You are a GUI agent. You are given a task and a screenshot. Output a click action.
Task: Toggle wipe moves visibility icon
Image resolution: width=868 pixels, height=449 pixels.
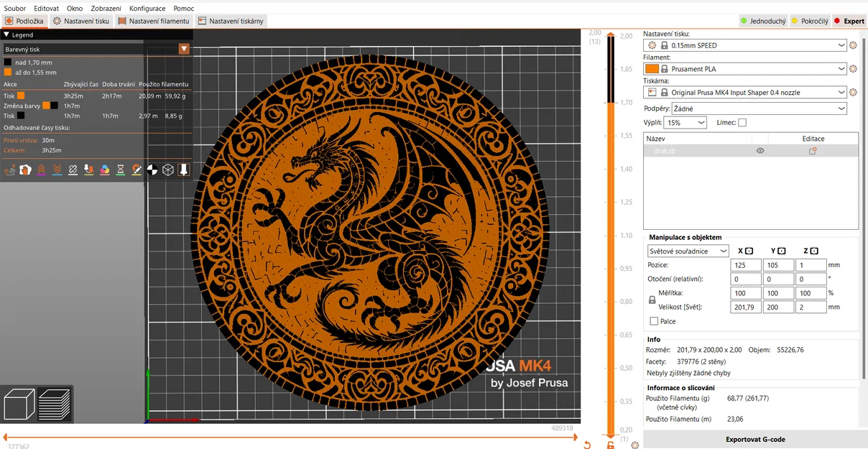[25, 170]
